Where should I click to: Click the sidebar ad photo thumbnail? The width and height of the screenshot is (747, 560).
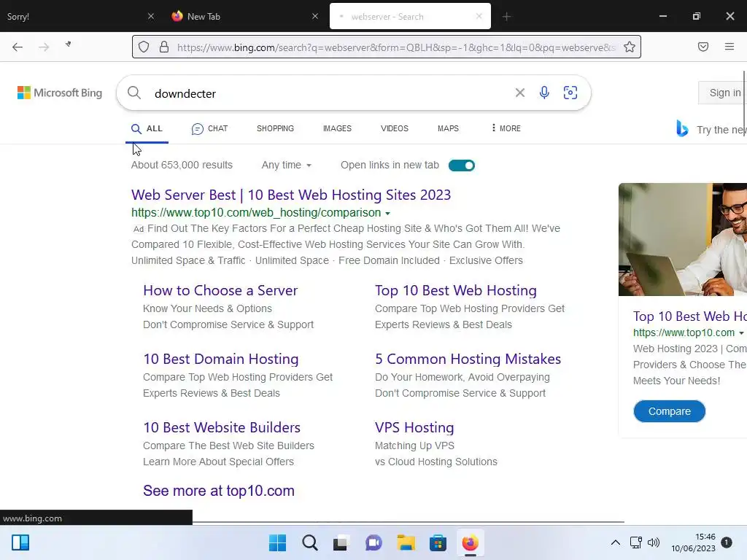click(683, 239)
